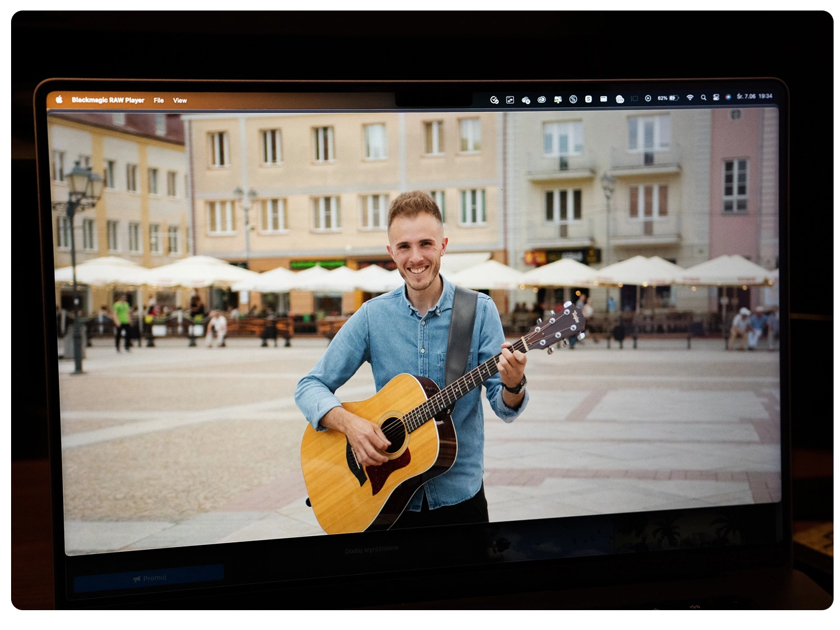This screenshot has height=630, width=840.
Task: Click the guitarist video frame in player
Action: pos(419,327)
